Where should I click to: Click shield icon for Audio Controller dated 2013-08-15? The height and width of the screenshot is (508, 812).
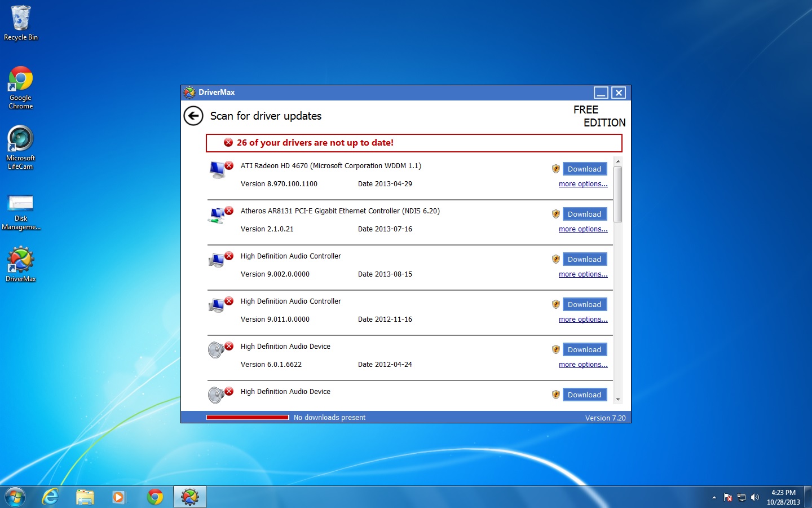coord(555,259)
